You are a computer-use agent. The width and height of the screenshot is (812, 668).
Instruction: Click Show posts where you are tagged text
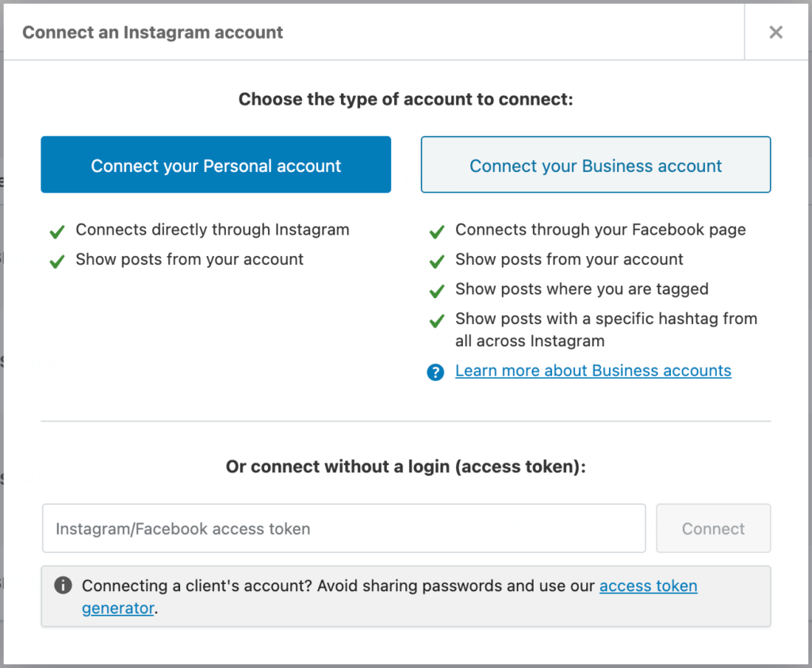point(581,288)
